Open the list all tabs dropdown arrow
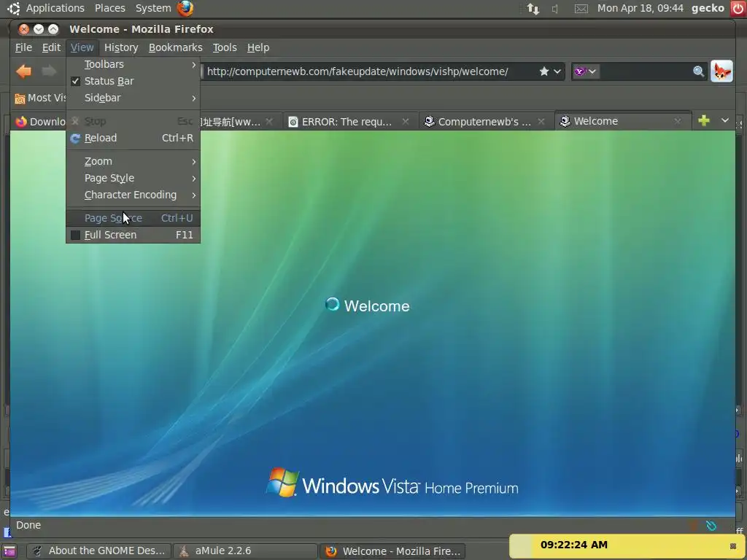Screen dimensions: 747x560 pos(724,120)
